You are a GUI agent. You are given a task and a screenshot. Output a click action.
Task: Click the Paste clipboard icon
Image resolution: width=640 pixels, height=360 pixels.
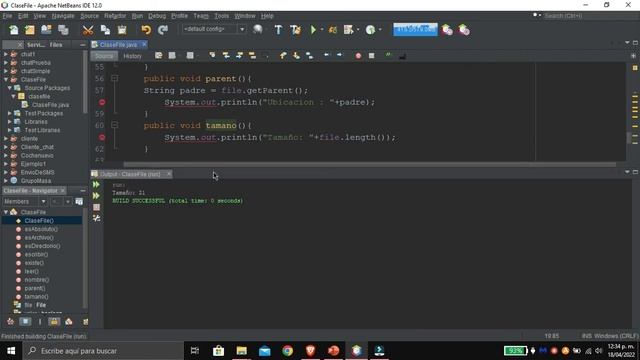[122, 30]
